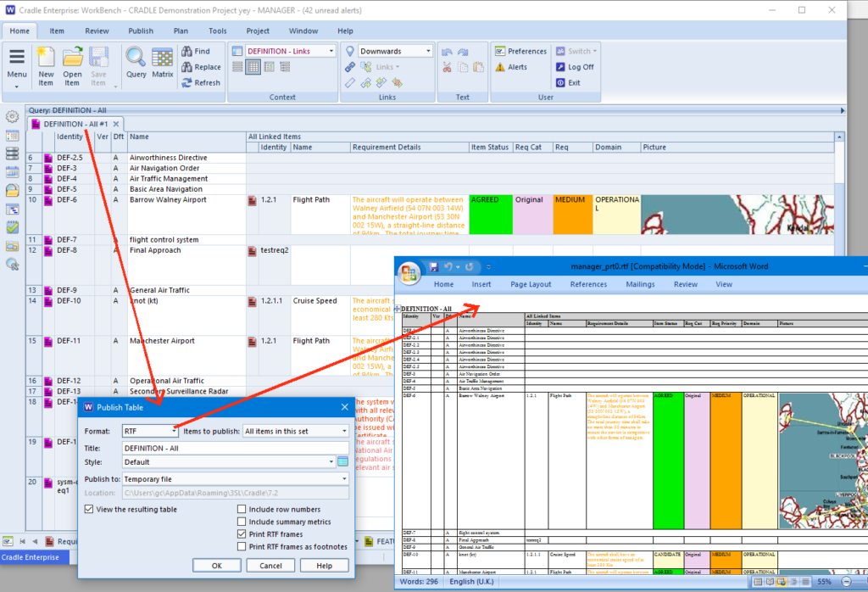Click the calendar icon in left sidebar
Screen dimensions: 868x592
point(12,172)
